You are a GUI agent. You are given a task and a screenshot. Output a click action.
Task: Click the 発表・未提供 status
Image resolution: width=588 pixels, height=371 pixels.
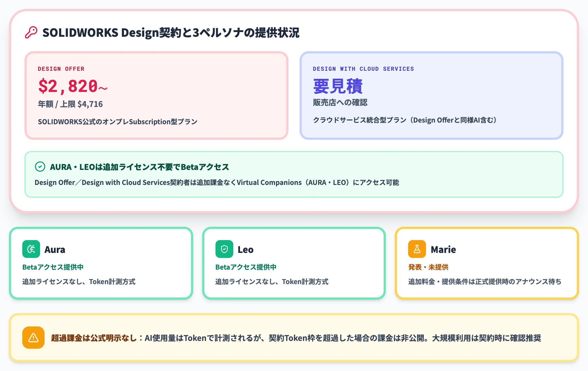(428, 267)
